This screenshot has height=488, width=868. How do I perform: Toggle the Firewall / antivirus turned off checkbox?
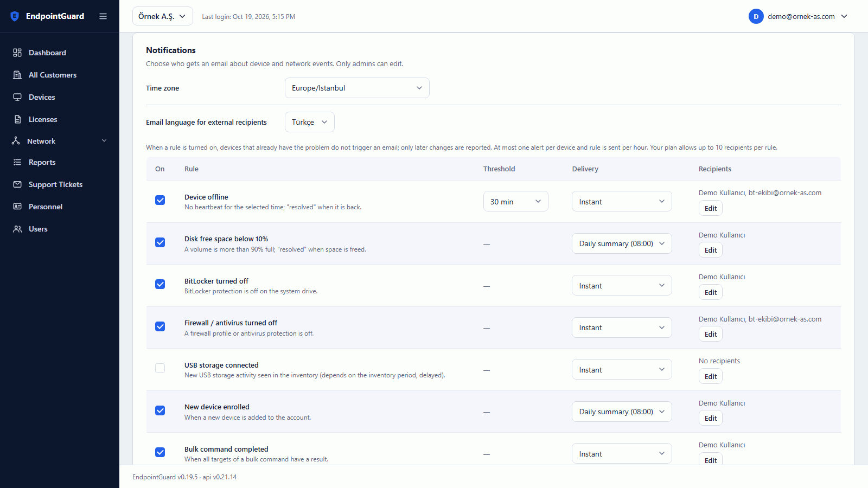(x=160, y=326)
